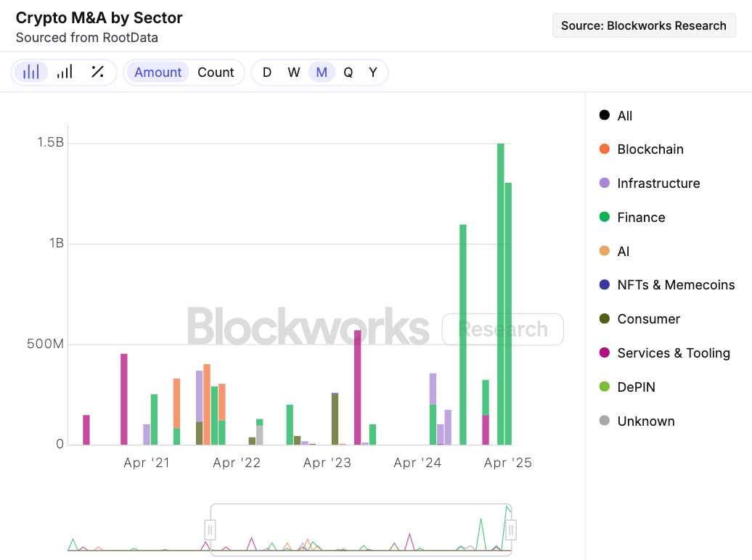Toggle the Finance legend dot
752x560 pixels.
[x=605, y=217]
